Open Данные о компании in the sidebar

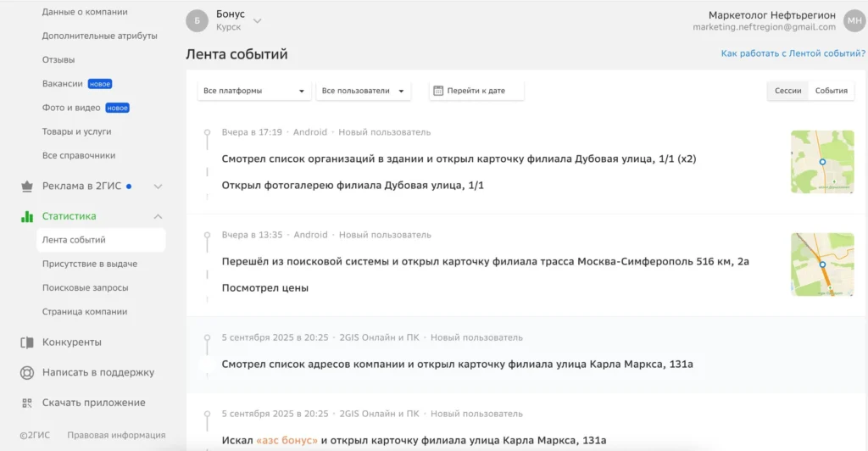(x=85, y=12)
